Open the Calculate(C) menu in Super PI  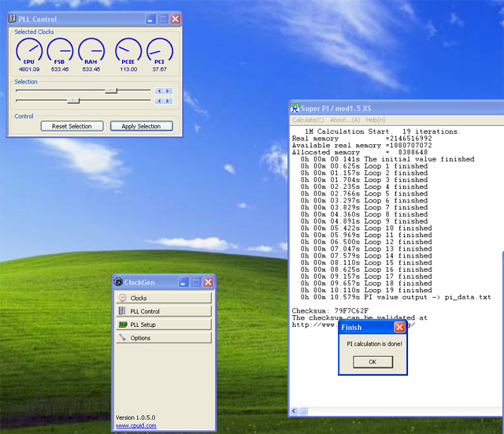308,120
